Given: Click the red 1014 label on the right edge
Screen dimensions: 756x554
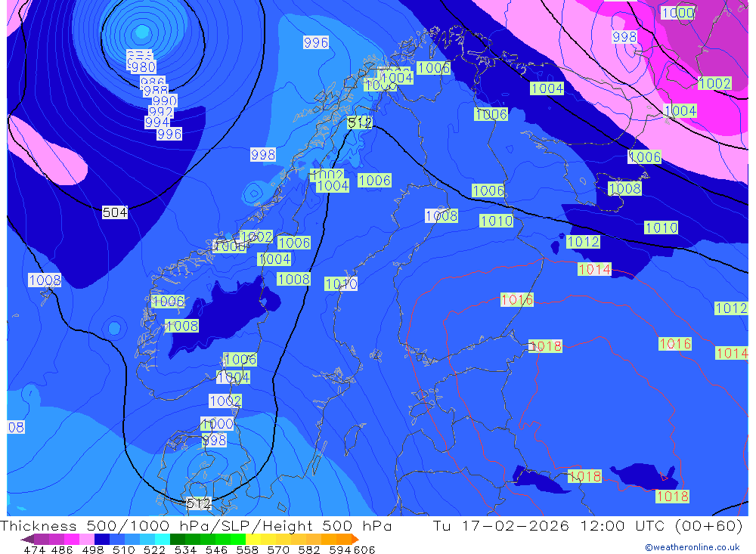Looking at the screenshot, I should [x=732, y=353].
